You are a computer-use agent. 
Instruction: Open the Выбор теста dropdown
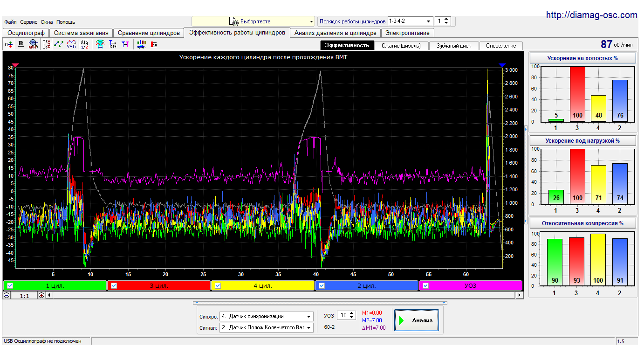click(x=311, y=21)
